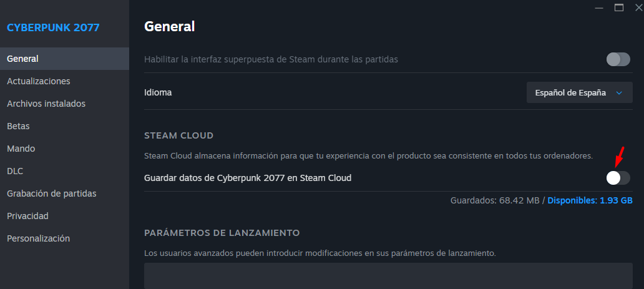The height and width of the screenshot is (289, 644).
Task: Maximize the properties window
Action: click(619, 7)
